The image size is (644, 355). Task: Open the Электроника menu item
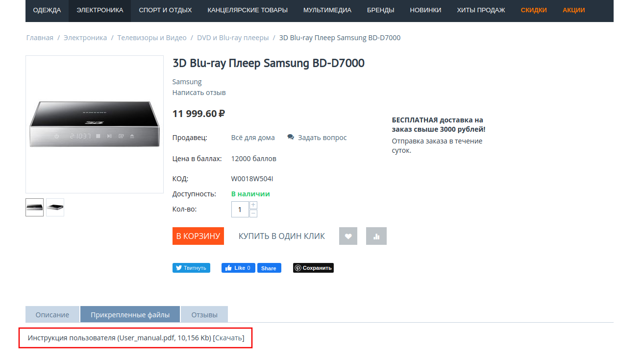click(100, 10)
